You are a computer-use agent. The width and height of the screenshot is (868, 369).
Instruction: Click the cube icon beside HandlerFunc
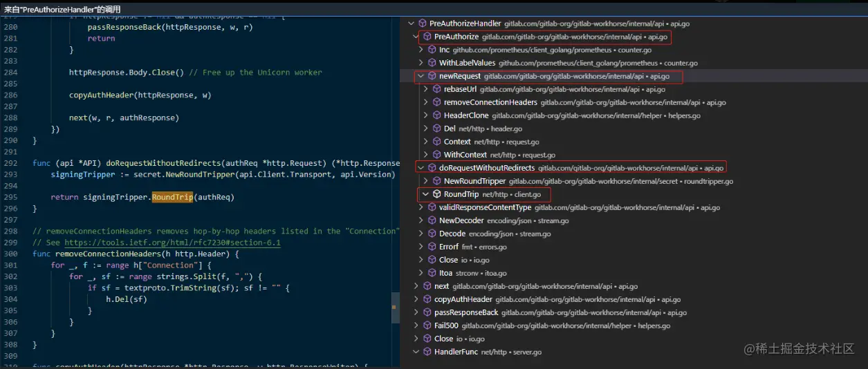(427, 352)
